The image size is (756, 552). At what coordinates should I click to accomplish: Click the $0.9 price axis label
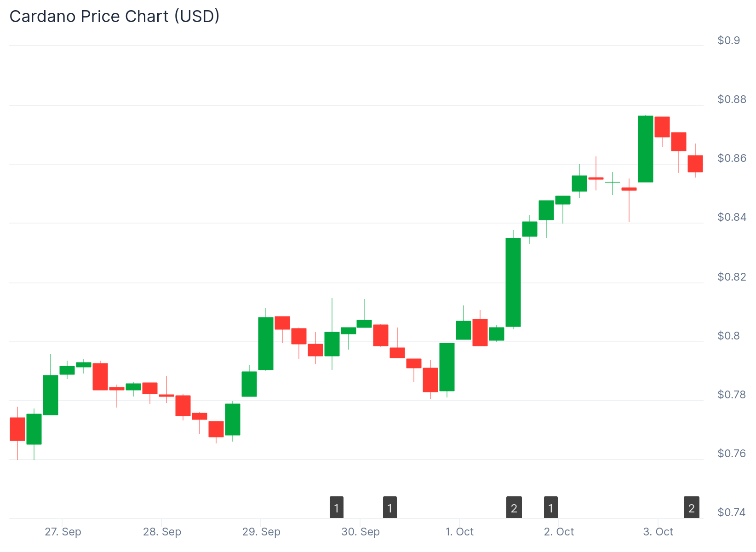point(728,40)
